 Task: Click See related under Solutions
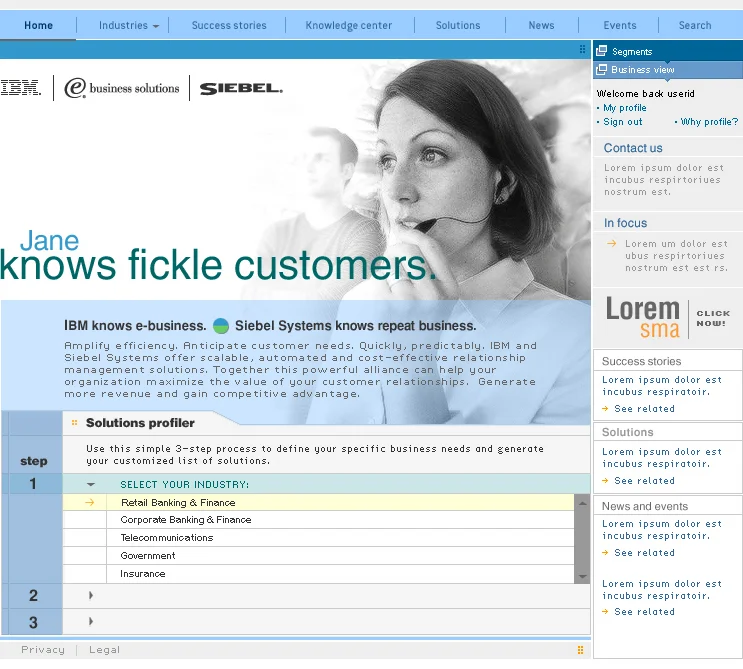[644, 481]
